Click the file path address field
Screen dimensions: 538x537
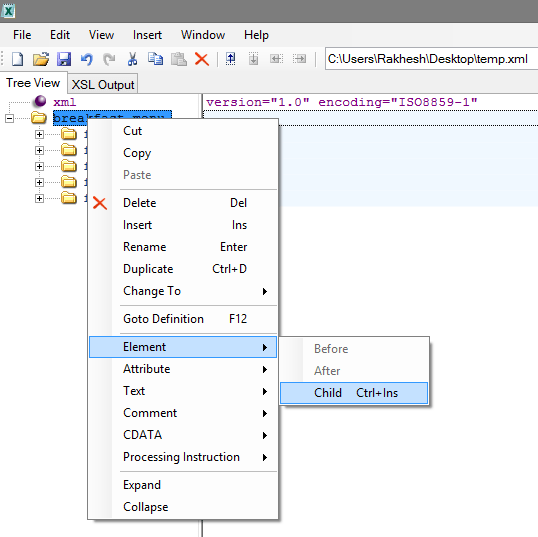[x=431, y=59]
